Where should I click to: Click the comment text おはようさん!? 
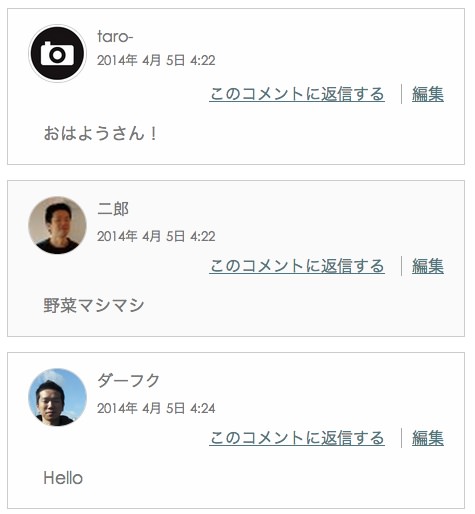point(100,133)
